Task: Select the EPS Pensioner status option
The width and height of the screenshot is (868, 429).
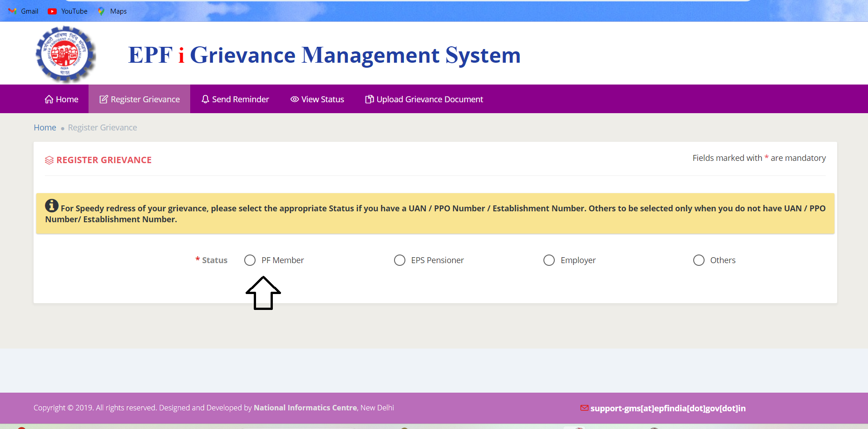Action: pos(399,260)
